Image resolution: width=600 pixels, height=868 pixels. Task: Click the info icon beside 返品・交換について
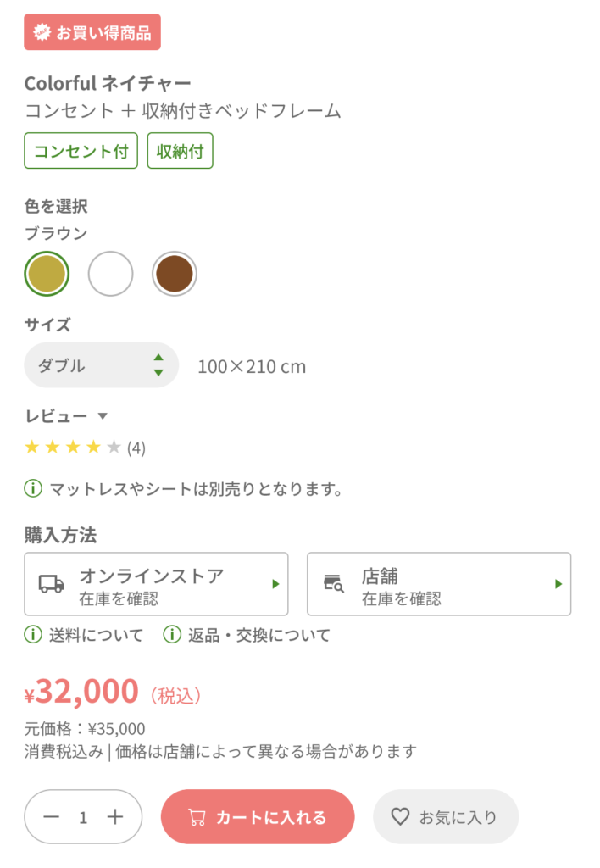[172, 635]
